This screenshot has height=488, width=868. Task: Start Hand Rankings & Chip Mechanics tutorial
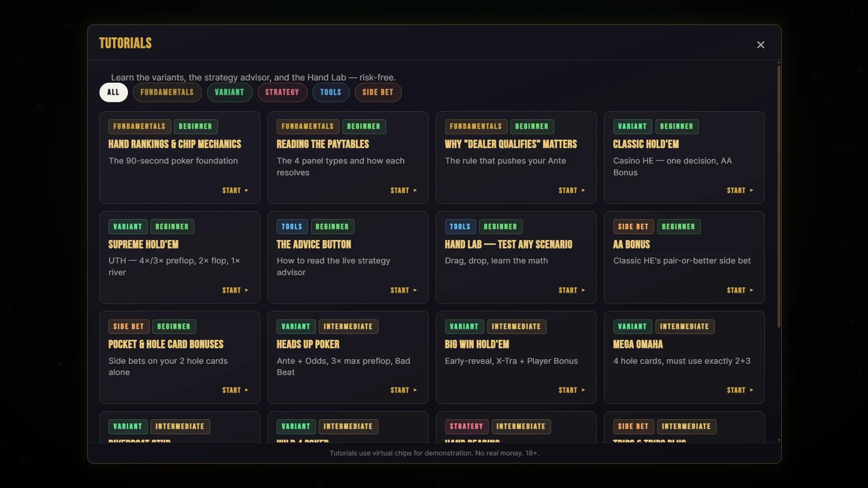click(236, 191)
